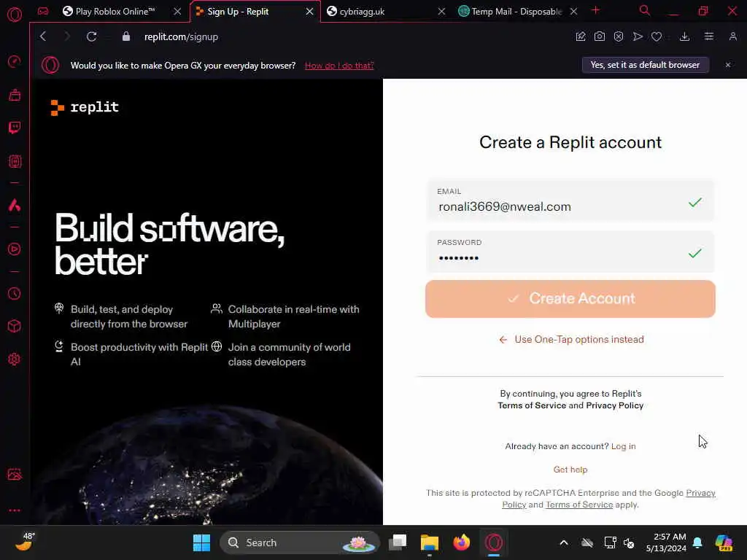Reload the replit.com page
747x560 pixels.
tap(91, 36)
